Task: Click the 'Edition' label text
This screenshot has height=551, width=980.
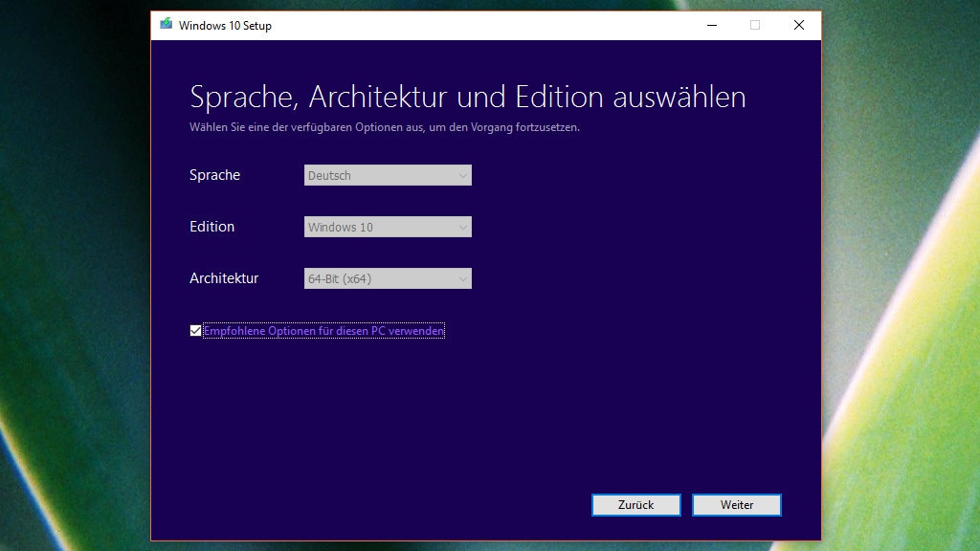Action: coord(212,227)
